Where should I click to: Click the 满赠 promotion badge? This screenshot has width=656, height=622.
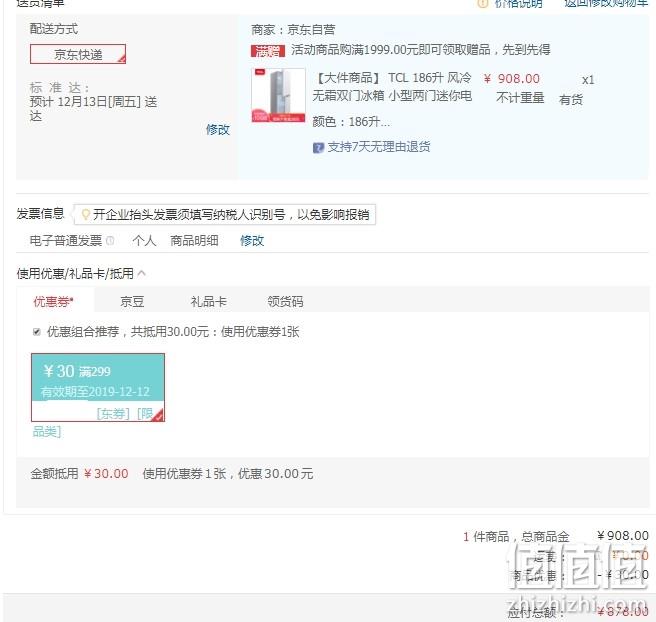coord(268,51)
